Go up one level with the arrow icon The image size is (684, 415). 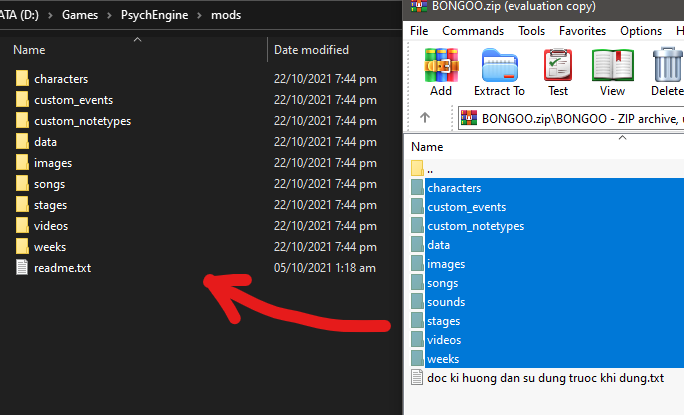pos(425,117)
